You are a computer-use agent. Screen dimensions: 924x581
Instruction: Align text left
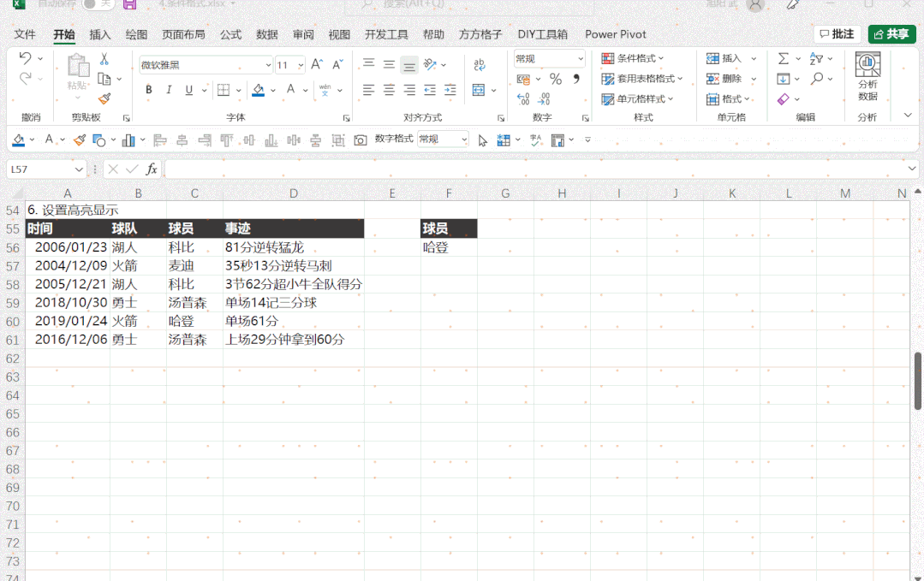[x=369, y=90]
